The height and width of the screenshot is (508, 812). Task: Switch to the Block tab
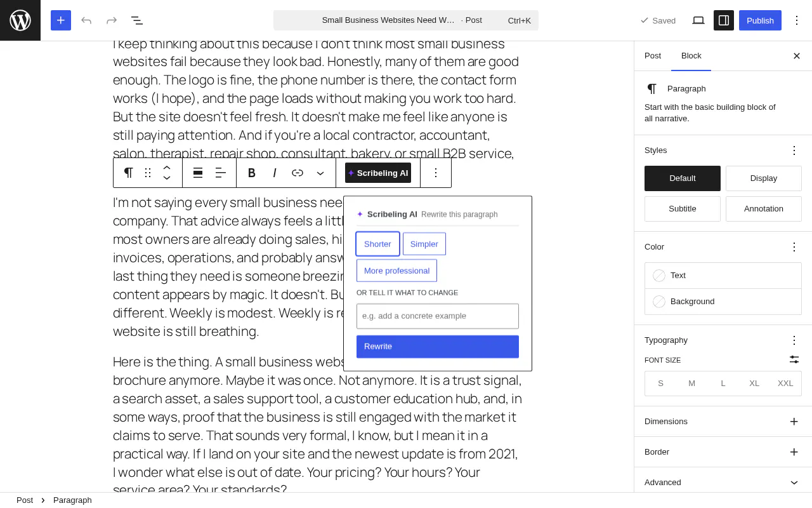tap(691, 56)
